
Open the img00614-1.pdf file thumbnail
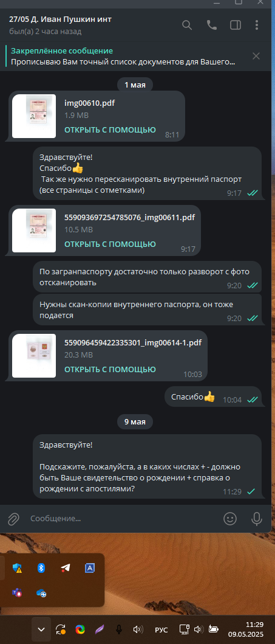(x=34, y=356)
